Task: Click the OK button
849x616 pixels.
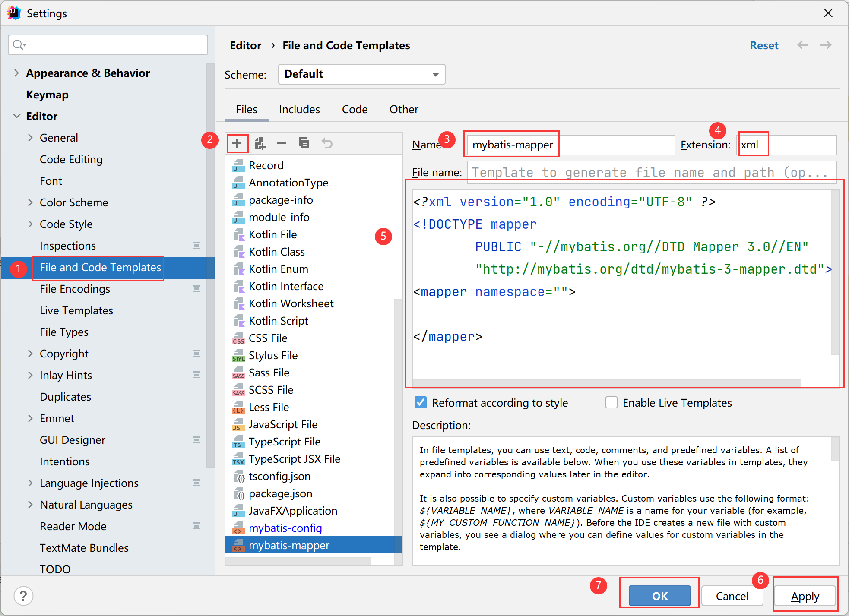Action: click(659, 596)
